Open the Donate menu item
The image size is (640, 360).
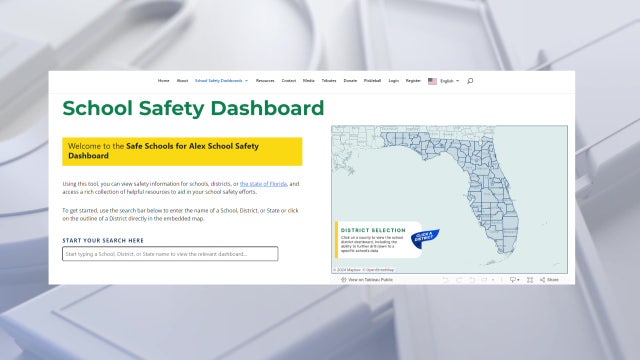tap(350, 81)
